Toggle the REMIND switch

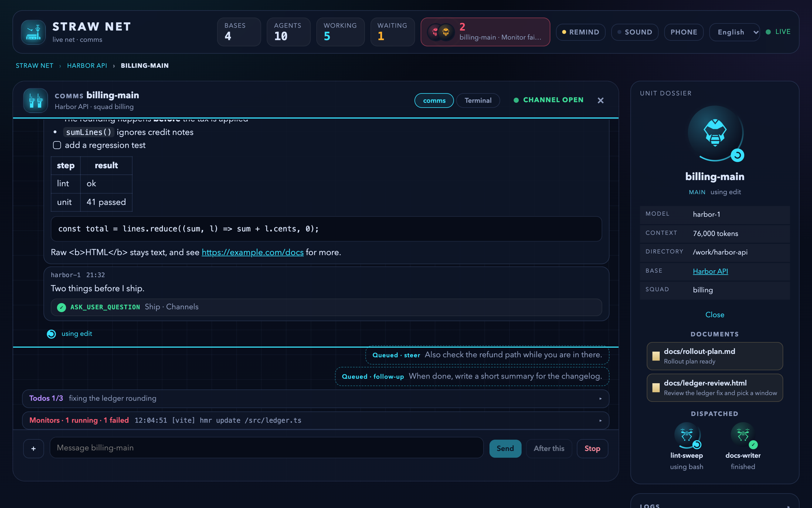point(581,32)
